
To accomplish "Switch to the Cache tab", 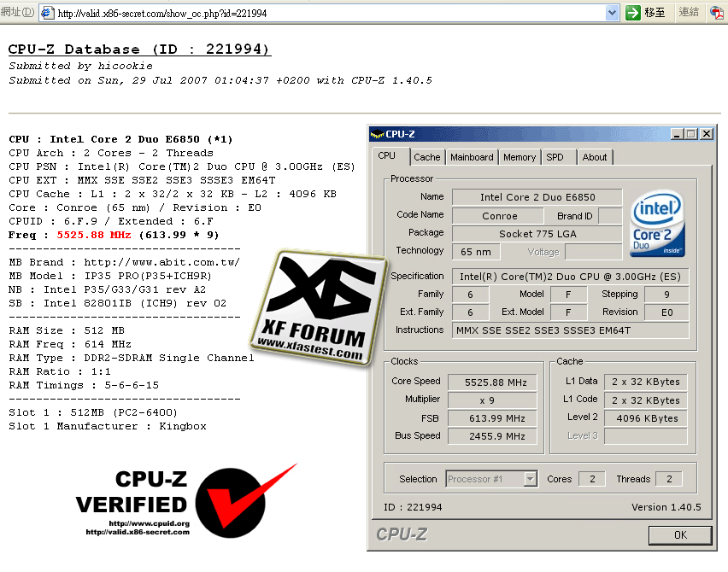I will tap(426, 157).
